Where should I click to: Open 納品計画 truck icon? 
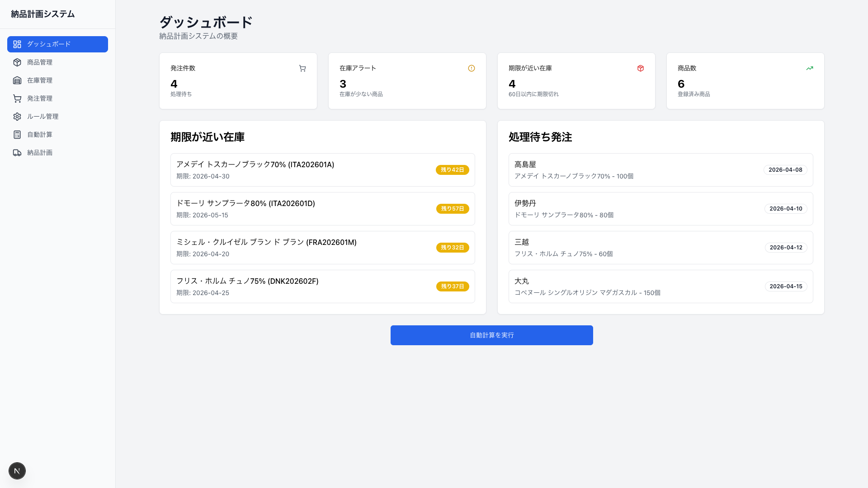point(17,153)
